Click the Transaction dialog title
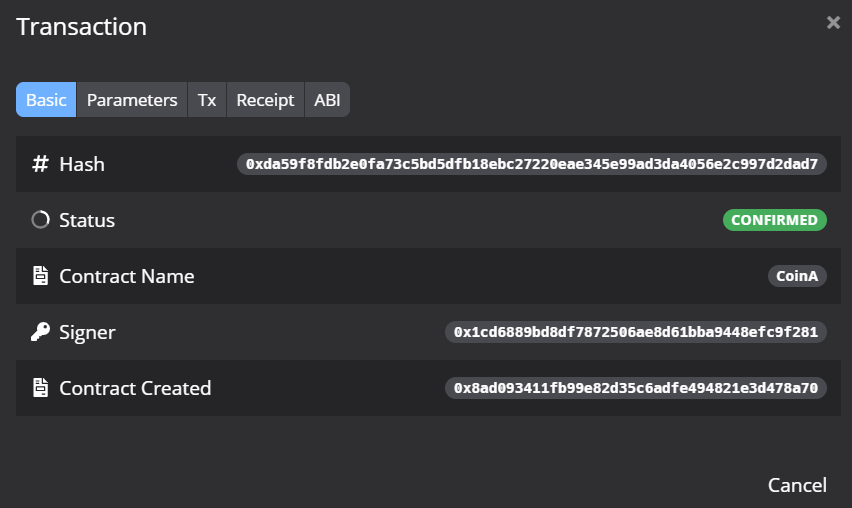The height and width of the screenshot is (508, 852). [x=81, y=27]
